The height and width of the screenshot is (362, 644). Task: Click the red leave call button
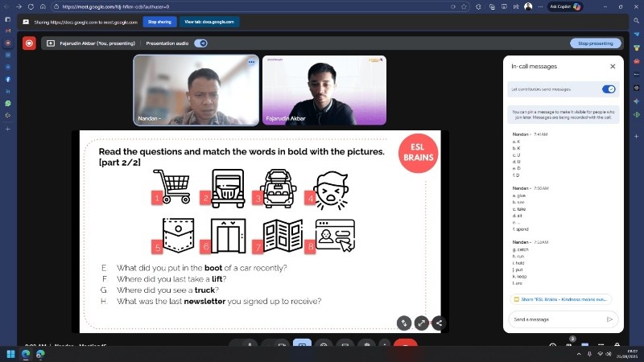coord(406,344)
